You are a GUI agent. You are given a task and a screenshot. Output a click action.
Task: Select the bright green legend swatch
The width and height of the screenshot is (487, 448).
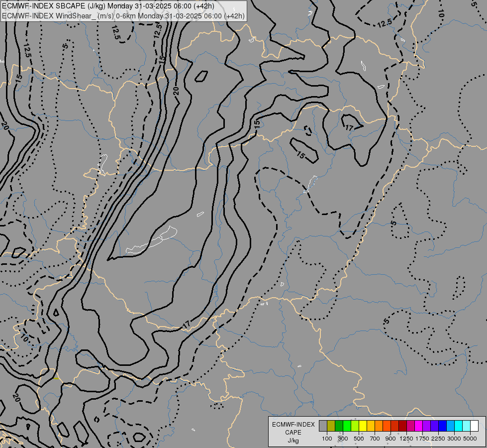tap(347, 426)
